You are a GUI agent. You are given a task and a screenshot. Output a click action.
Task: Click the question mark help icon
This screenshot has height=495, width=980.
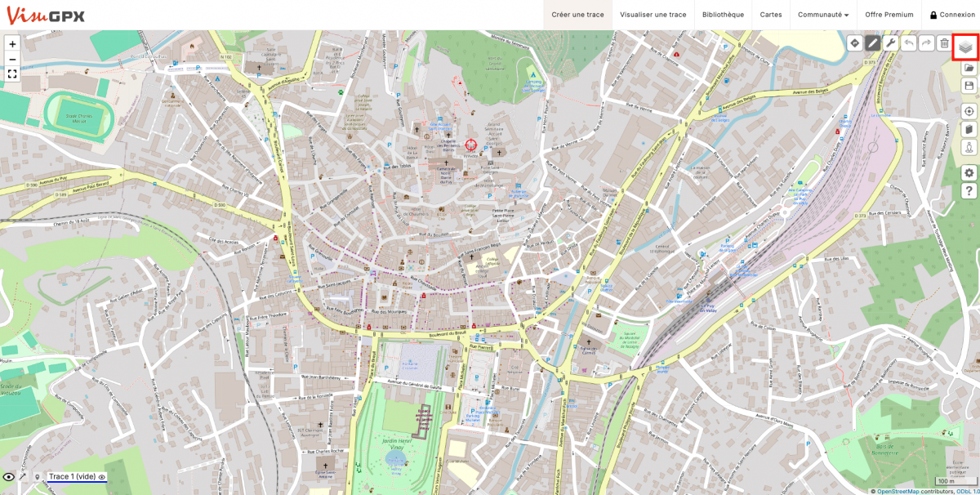coord(969,191)
